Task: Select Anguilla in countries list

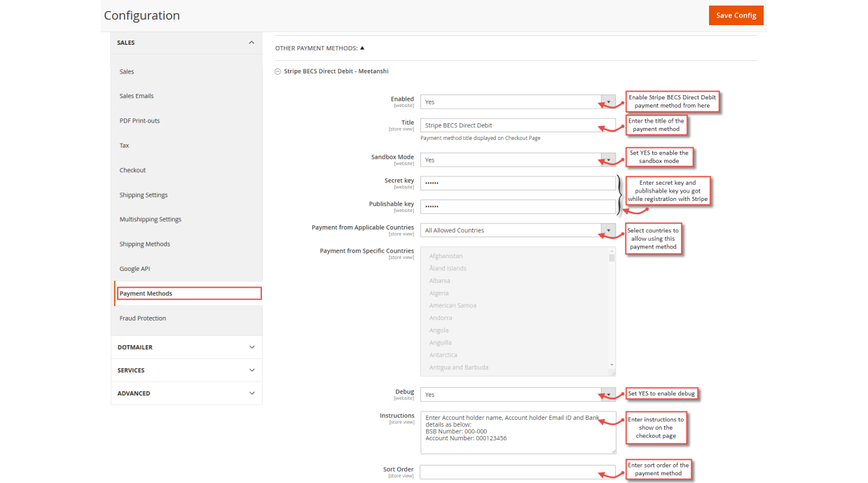Action: point(441,342)
